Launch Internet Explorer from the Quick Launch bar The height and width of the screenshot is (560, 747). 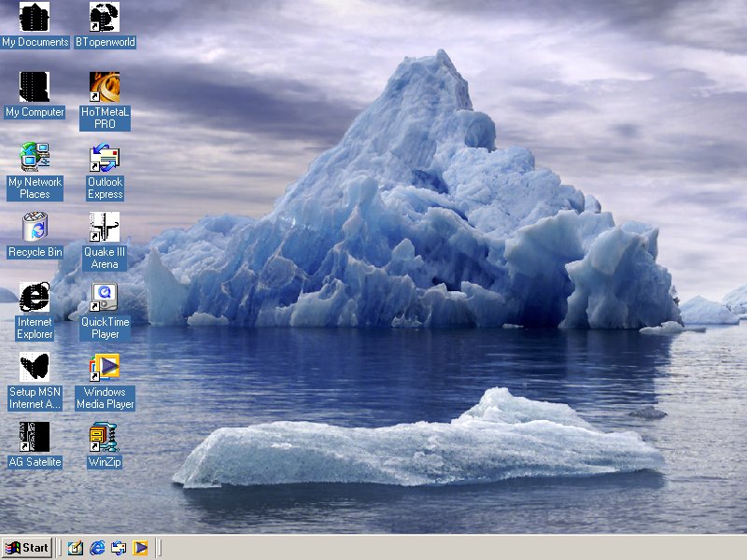[97, 548]
